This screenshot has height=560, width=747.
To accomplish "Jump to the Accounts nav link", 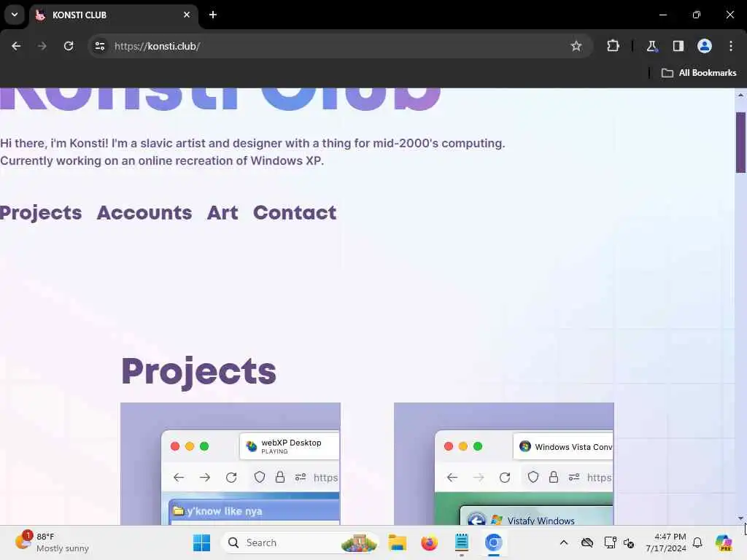I will [x=144, y=213].
